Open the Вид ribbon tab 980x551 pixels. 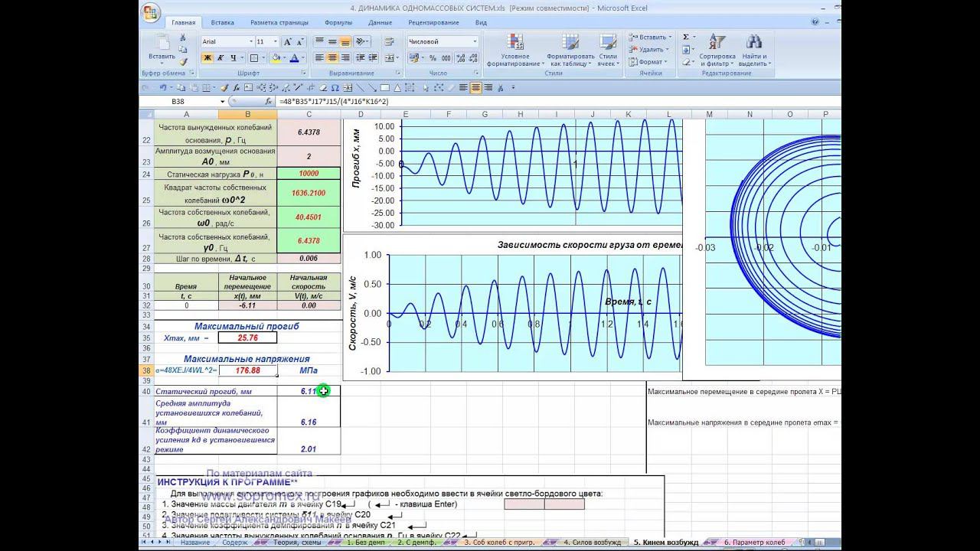coord(481,23)
